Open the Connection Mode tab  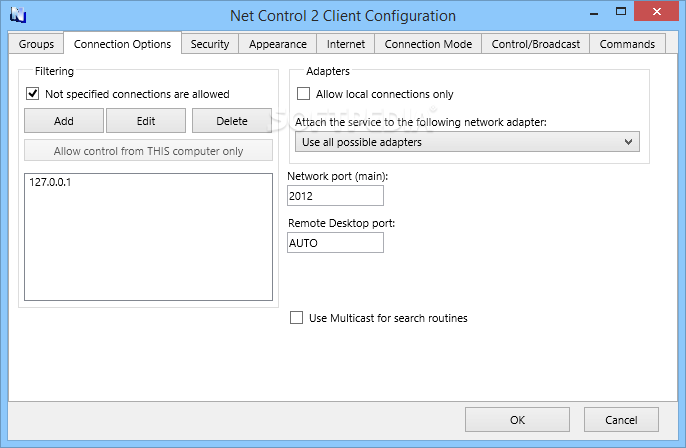tap(428, 44)
